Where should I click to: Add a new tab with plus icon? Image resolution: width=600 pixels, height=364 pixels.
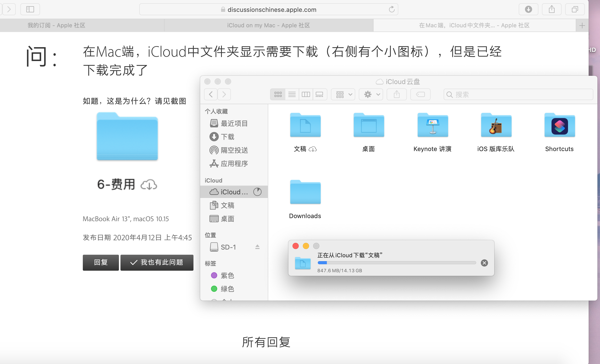(x=582, y=26)
